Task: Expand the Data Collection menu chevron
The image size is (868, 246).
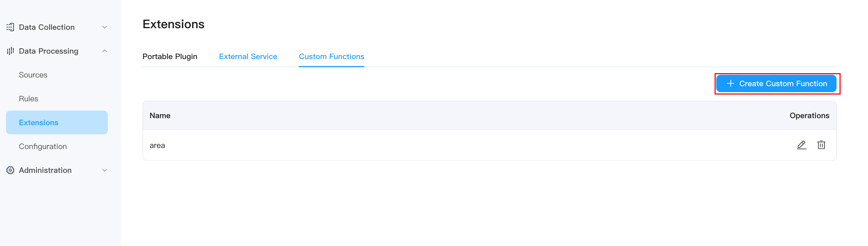Action: 104,27
